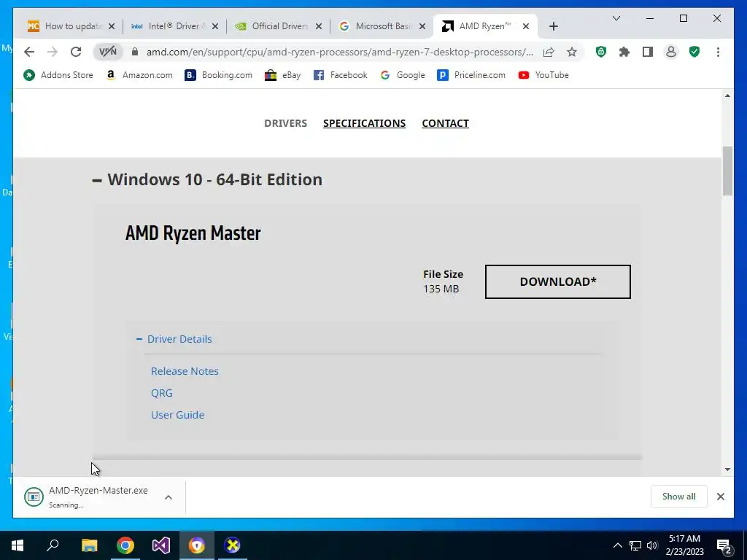747x560 pixels.
Task: Open the volume tray icon
Action: pos(652,545)
